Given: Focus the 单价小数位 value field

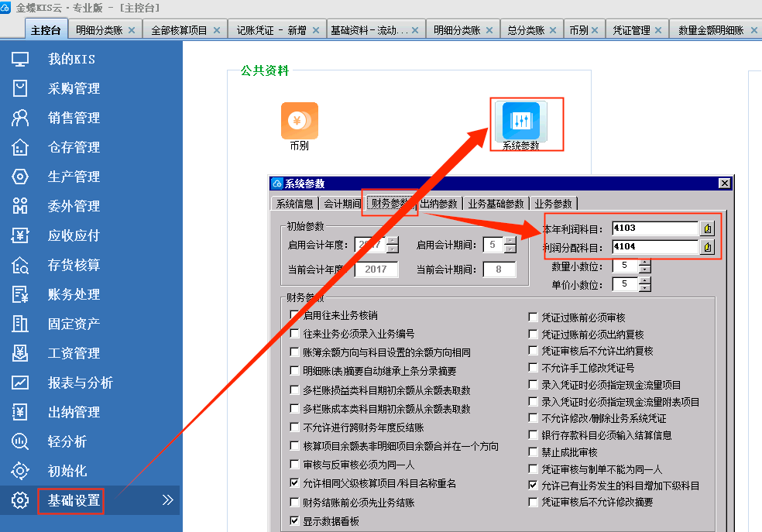Looking at the screenshot, I should pos(626,284).
